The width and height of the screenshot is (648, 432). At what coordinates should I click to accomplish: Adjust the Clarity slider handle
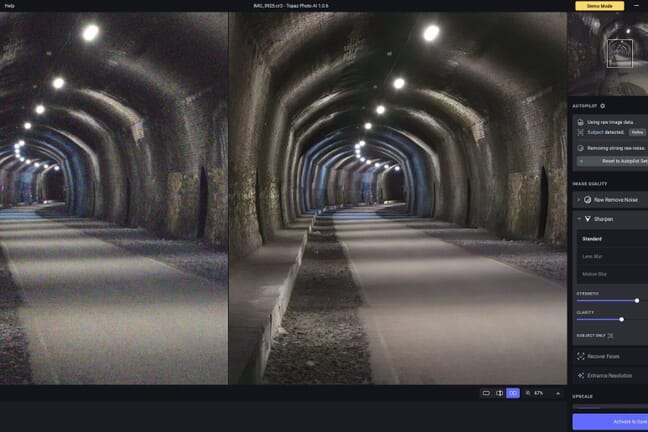(x=622, y=319)
